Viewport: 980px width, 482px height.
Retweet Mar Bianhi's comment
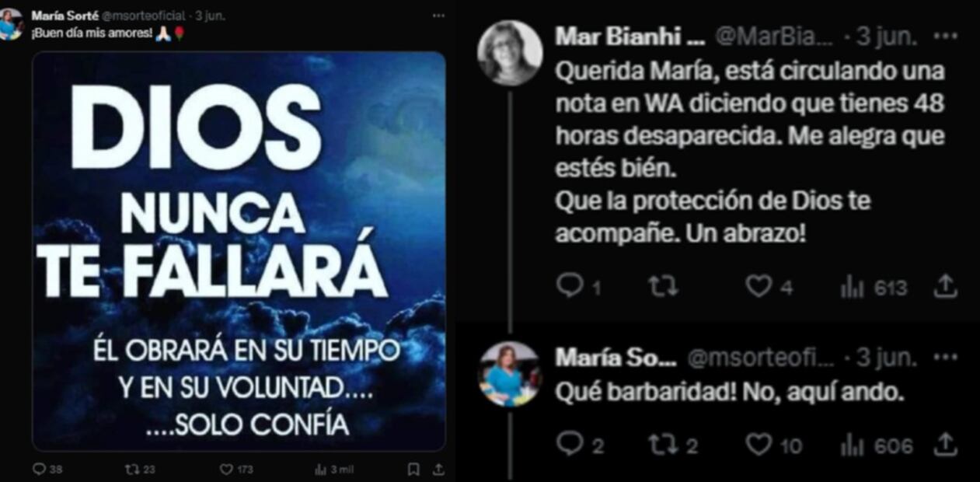pos(663,288)
